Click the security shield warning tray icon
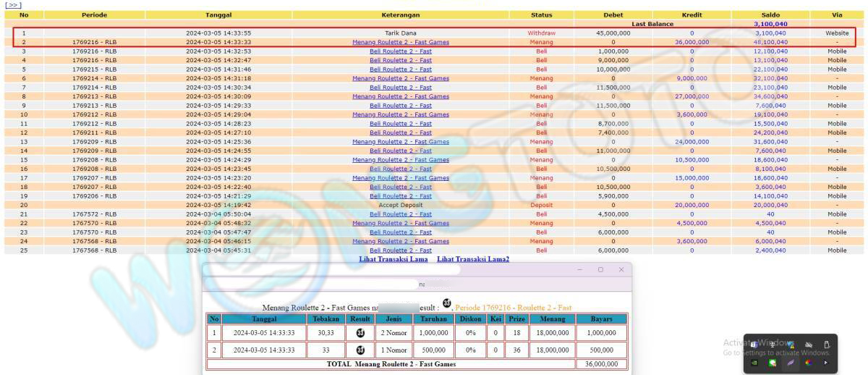This screenshot has height=375, width=868. coord(791,345)
